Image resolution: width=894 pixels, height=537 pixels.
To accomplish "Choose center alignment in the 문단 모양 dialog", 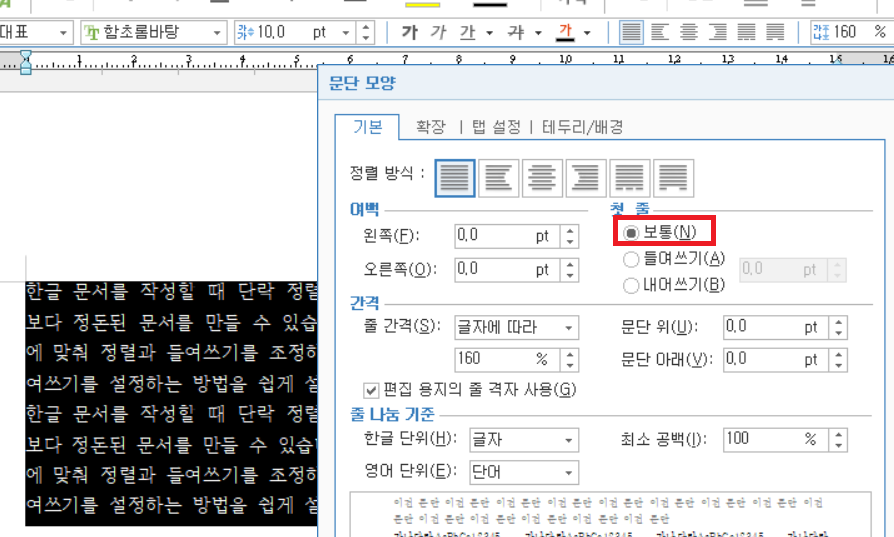I will pyautogui.click(x=542, y=178).
